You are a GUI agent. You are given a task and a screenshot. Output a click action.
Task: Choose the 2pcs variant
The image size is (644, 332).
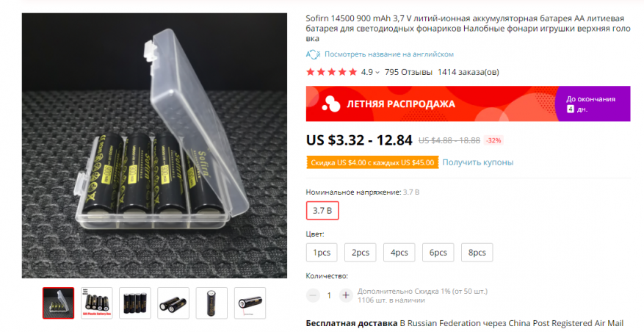click(361, 252)
